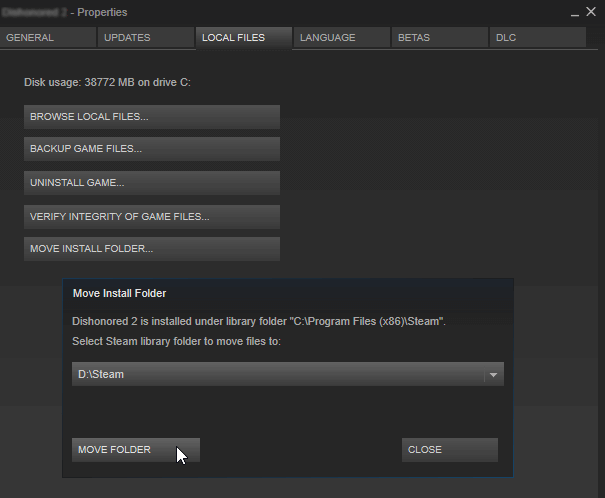Confirm with the Move Folder button

coord(136,450)
